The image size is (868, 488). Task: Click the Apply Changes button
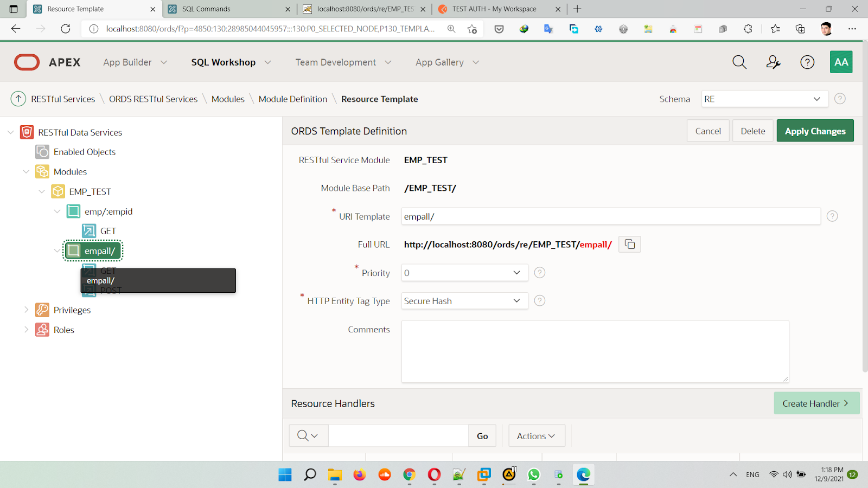[815, 131]
